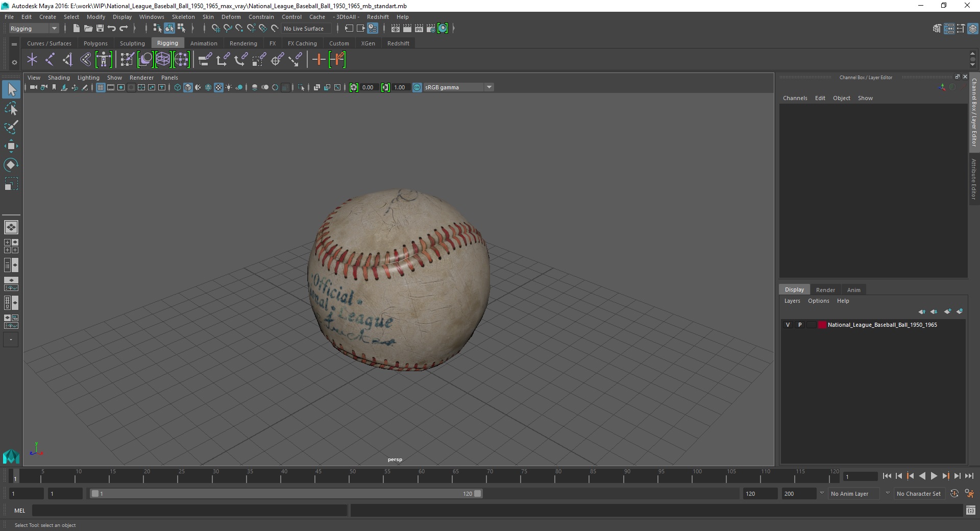Click the MEL script language selector
The image size is (980, 531).
19,511
